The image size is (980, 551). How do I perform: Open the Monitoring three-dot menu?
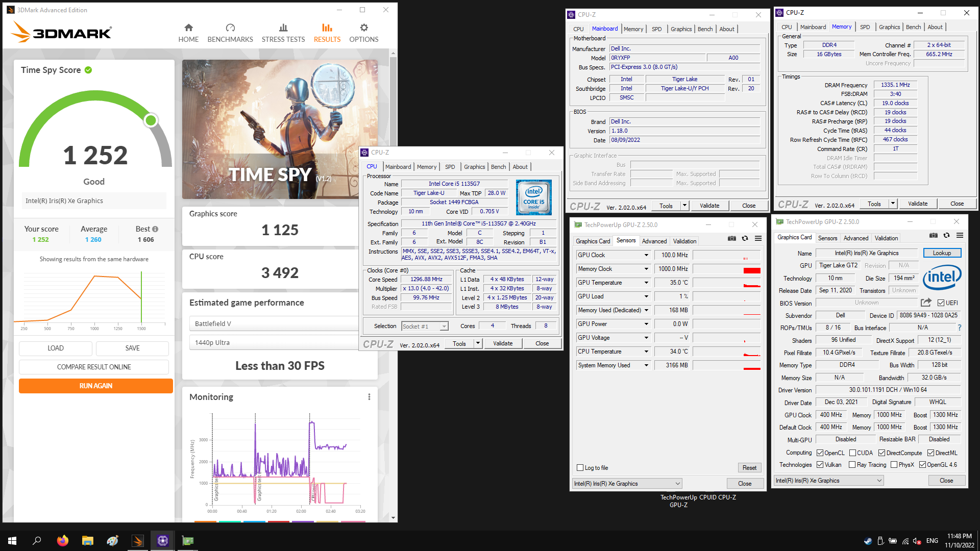[x=369, y=397]
